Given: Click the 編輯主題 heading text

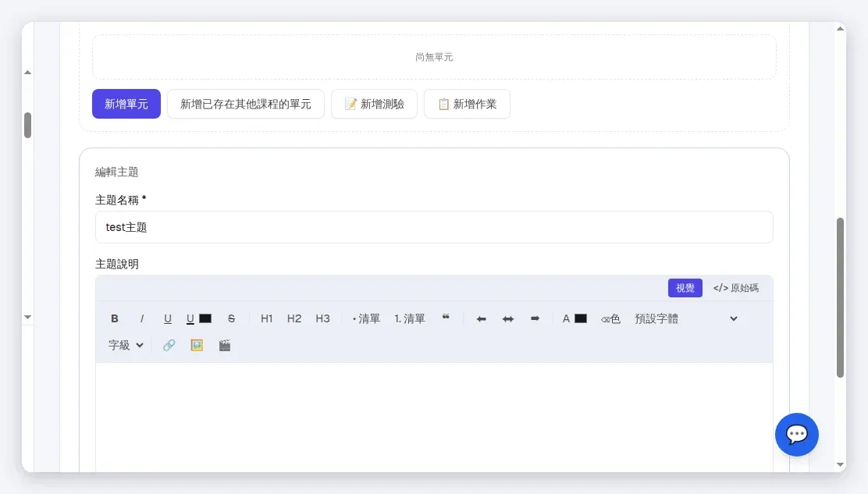Looking at the screenshot, I should click(117, 172).
